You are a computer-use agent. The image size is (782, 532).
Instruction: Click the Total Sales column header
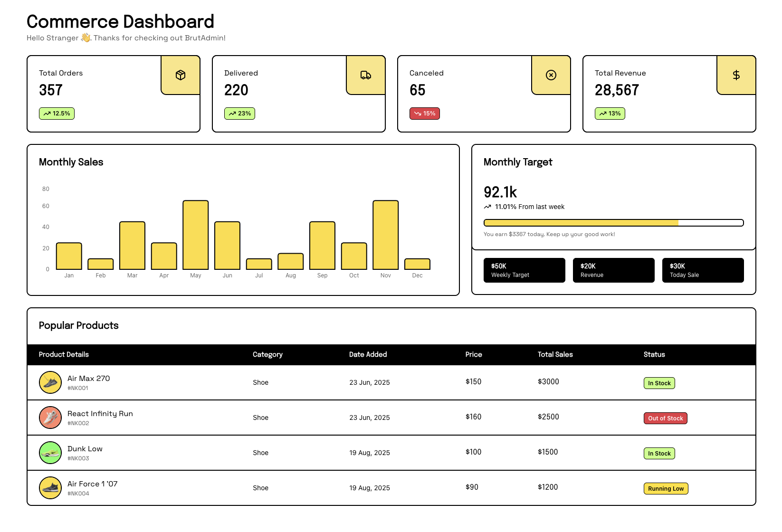[x=555, y=354]
